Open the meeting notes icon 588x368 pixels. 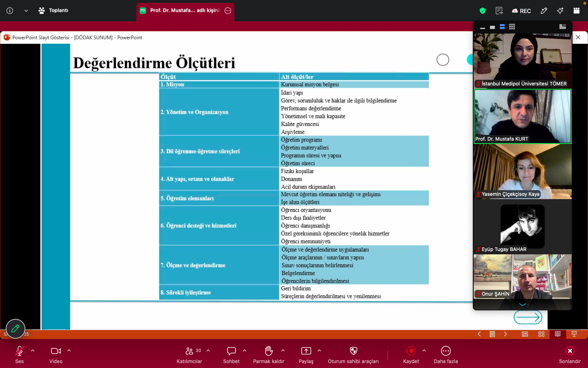click(x=499, y=11)
